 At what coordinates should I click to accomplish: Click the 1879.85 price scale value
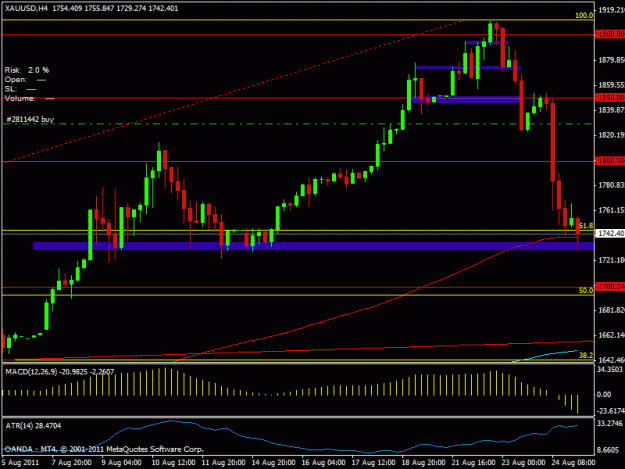pyautogui.click(x=611, y=60)
